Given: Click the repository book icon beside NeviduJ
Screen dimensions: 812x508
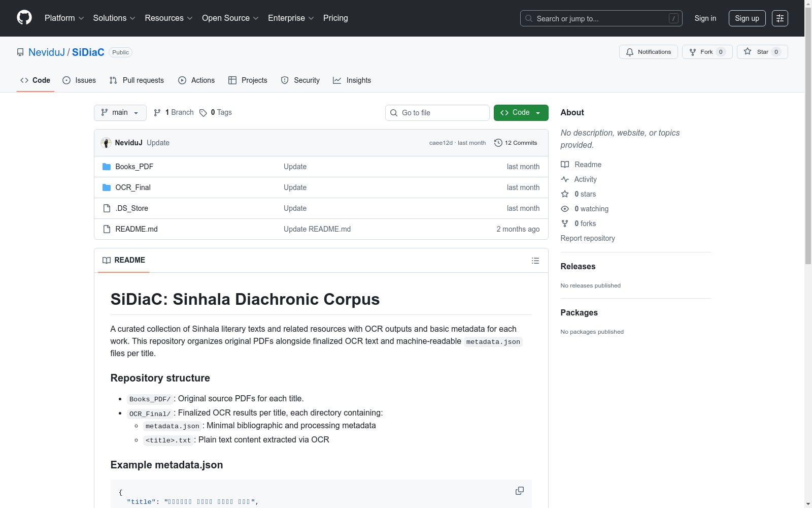Looking at the screenshot, I should click(20, 52).
